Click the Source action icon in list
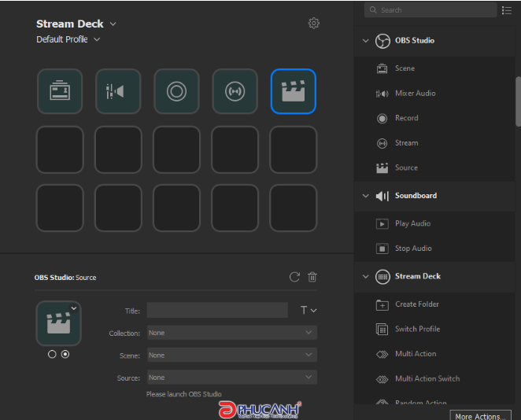 (382, 168)
